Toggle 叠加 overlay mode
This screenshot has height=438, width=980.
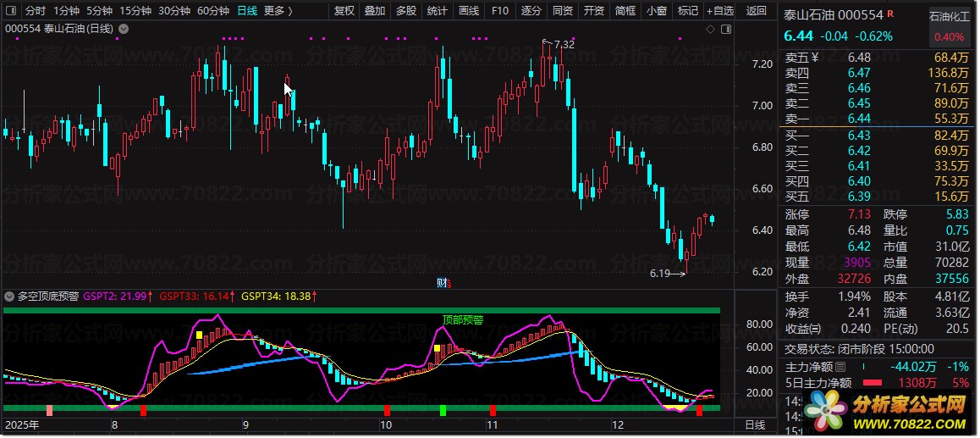[x=375, y=11]
